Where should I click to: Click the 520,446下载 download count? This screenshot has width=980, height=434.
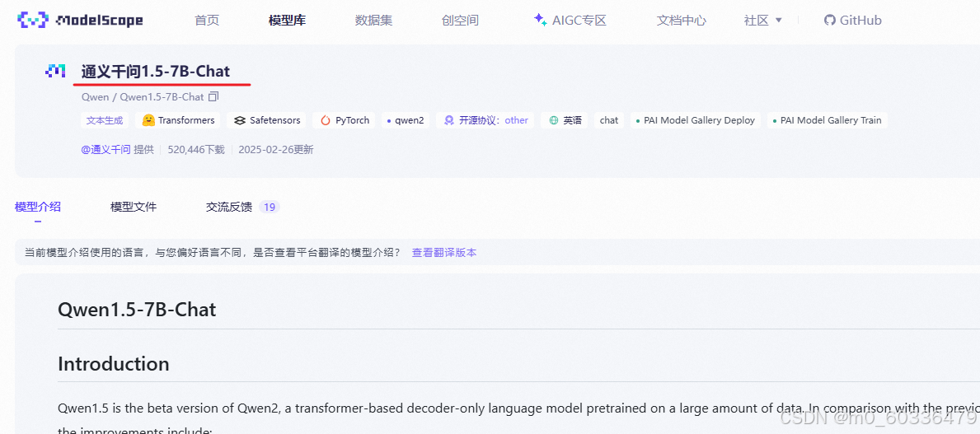coord(196,149)
